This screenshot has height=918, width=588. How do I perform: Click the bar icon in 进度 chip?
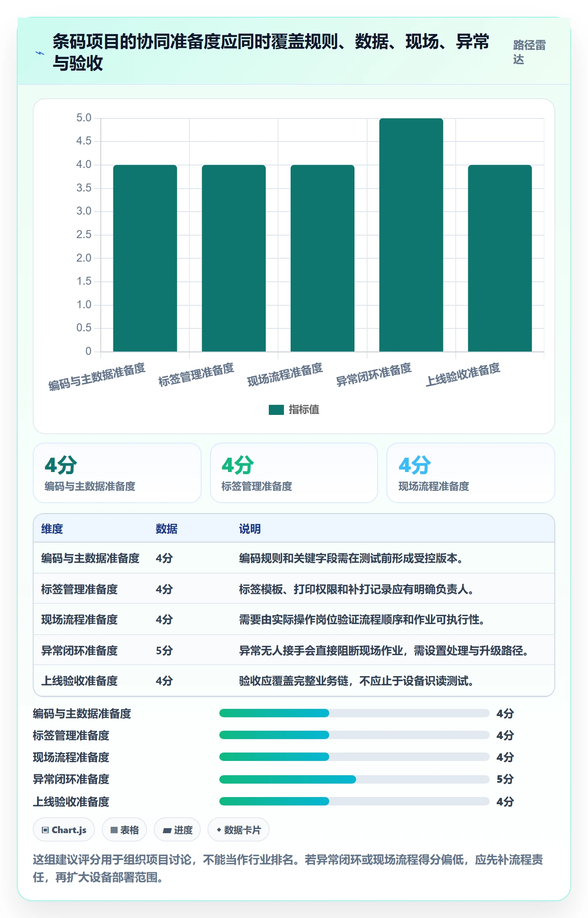167,831
